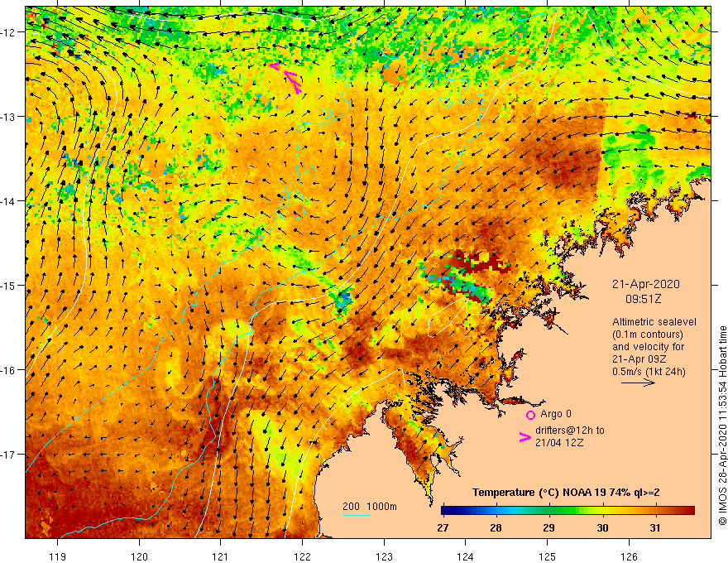Screen dimensions: 728x563
Task: Click the magenta drifter track on the map
Action: (x=287, y=78)
